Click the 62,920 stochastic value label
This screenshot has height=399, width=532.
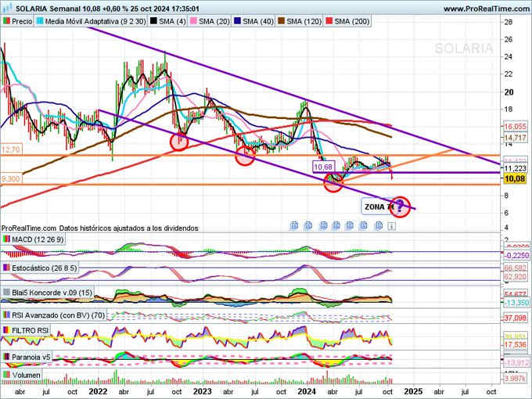click(515, 276)
